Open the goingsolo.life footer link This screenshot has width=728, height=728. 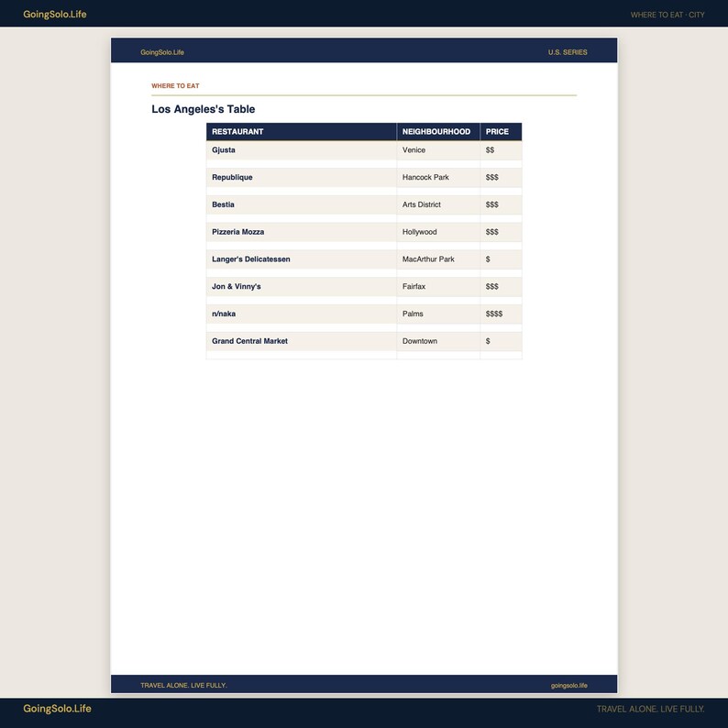pyautogui.click(x=568, y=685)
